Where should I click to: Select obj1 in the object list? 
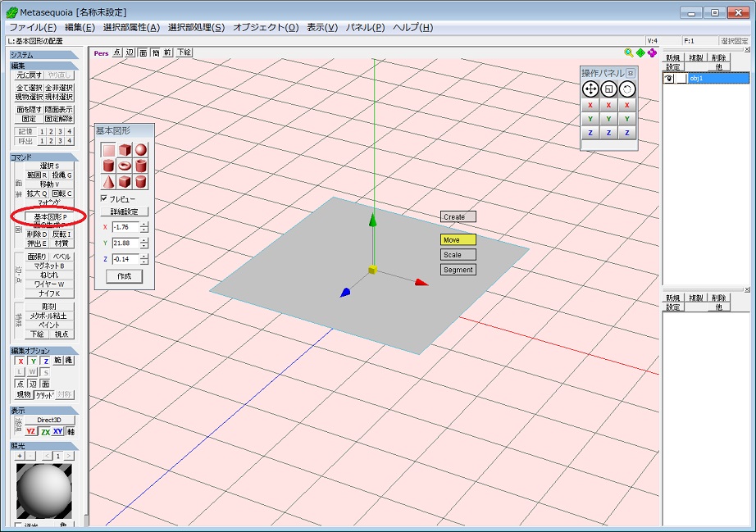coord(695,77)
